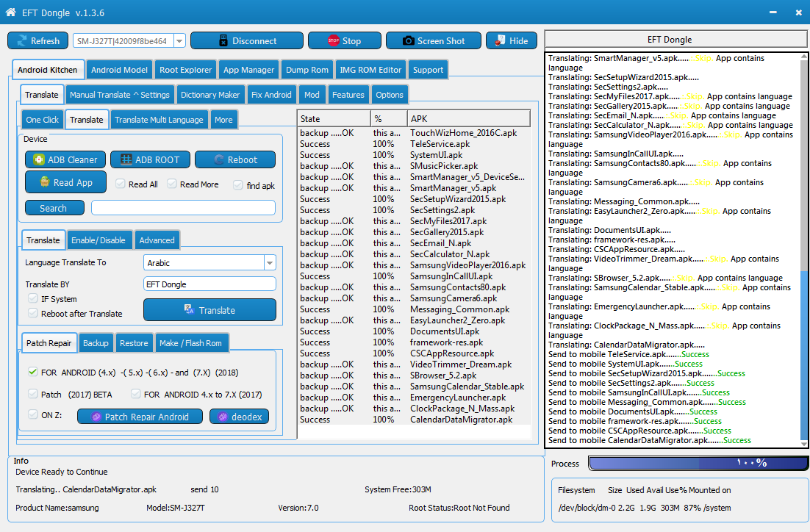The height and width of the screenshot is (532, 810).
Task: Open the IMG ROM Editor tab
Action: pyautogui.click(x=370, y=70)
